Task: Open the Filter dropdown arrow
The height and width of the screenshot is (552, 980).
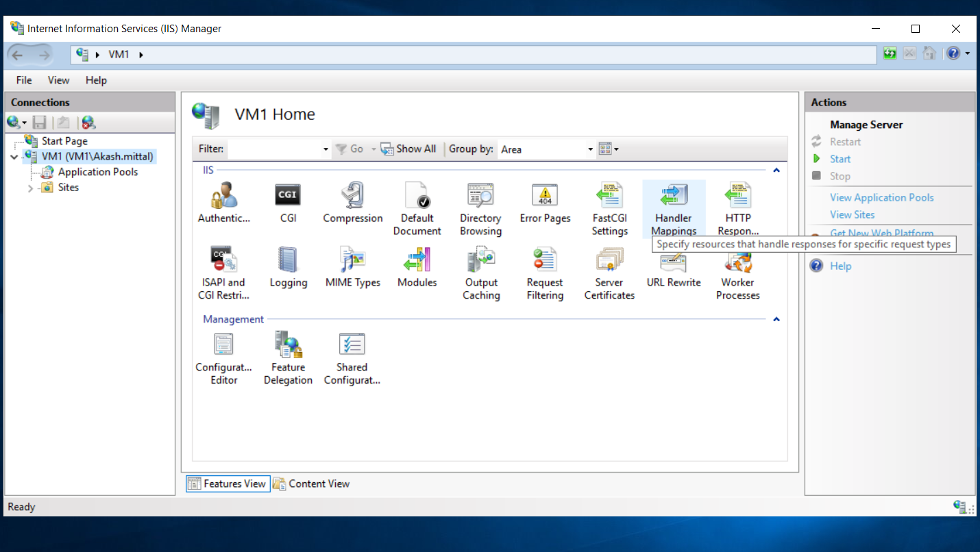Action: coord(326,149)
